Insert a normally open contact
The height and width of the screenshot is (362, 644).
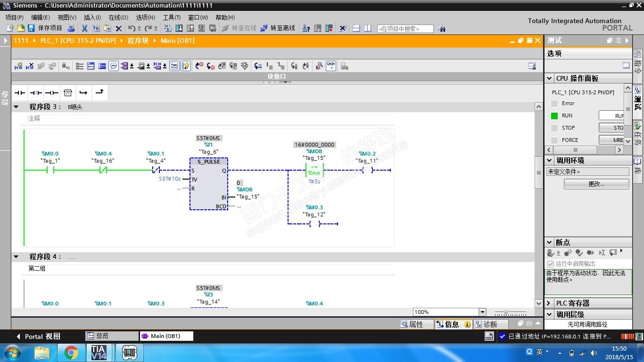[20, 93]
